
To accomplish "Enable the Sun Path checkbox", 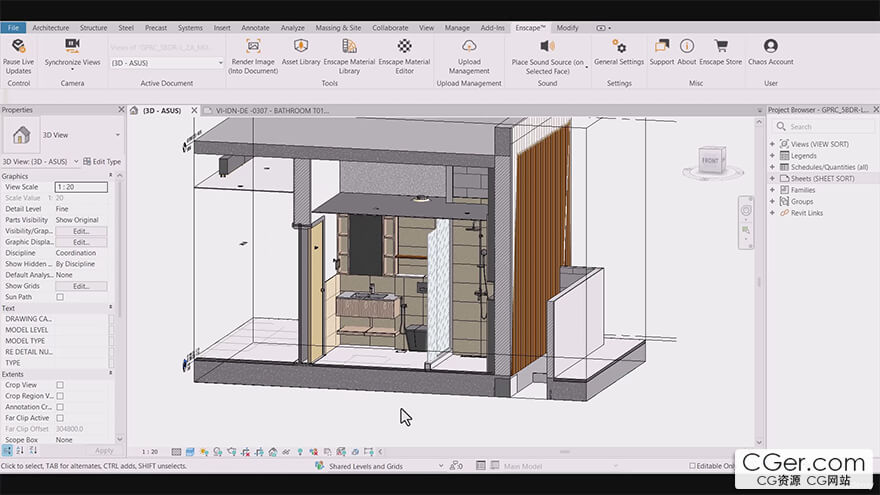I will coord(60,297).
